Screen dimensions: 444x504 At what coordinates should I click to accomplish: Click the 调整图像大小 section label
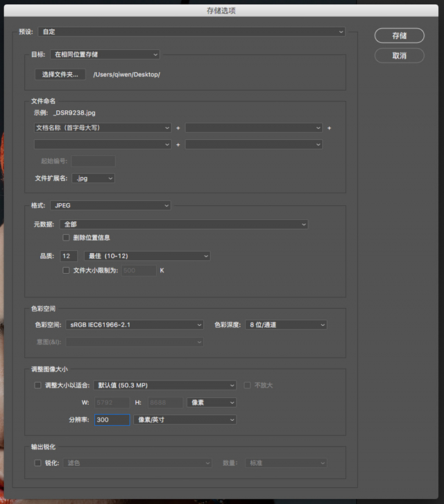(x=49, y=369)
